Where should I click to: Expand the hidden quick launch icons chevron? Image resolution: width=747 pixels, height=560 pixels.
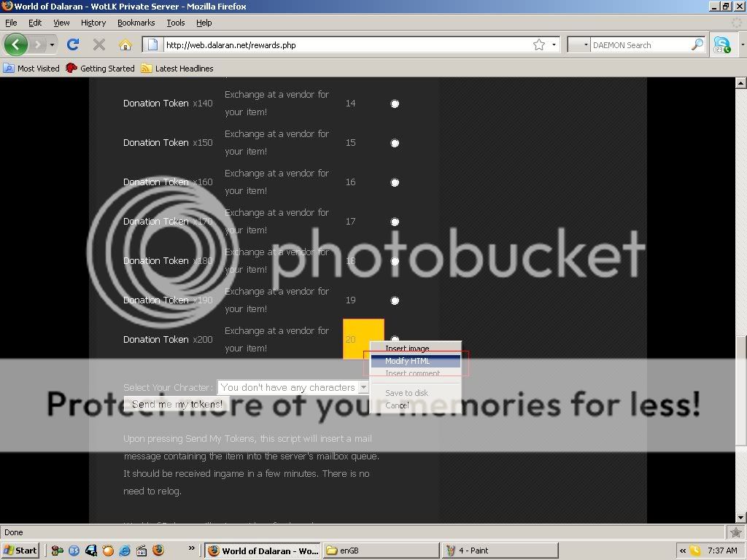[192, 548]
